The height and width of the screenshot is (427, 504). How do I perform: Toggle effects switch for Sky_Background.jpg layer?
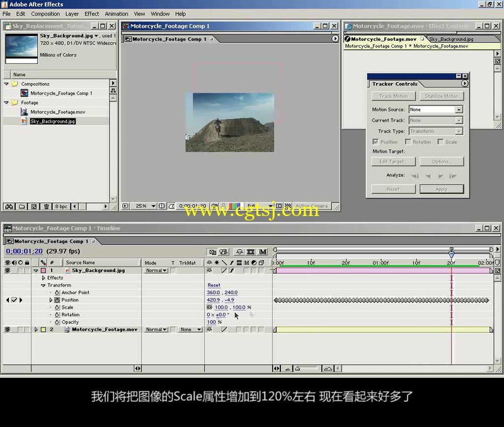point(231,271)
